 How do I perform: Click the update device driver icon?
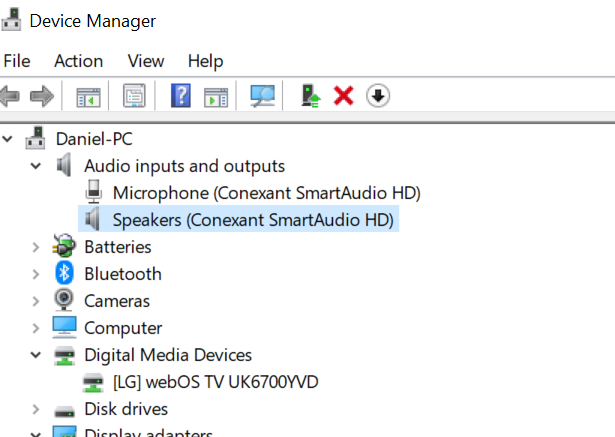pos(311,96)
